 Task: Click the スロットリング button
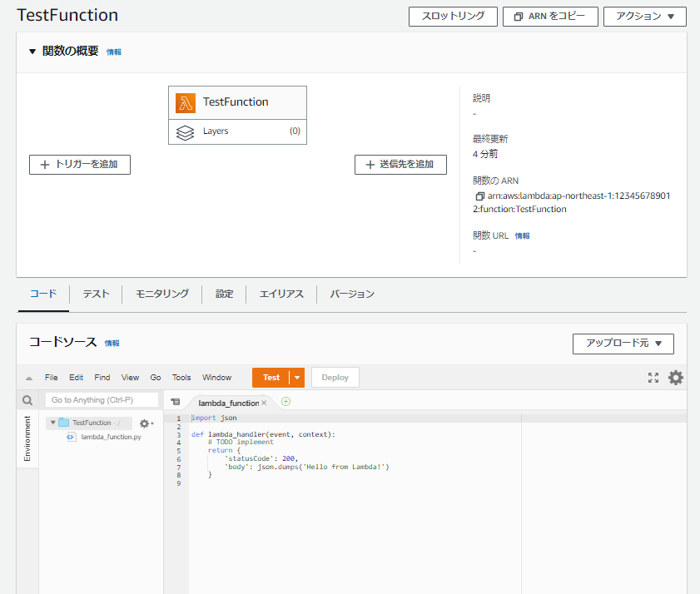[453, 17]
